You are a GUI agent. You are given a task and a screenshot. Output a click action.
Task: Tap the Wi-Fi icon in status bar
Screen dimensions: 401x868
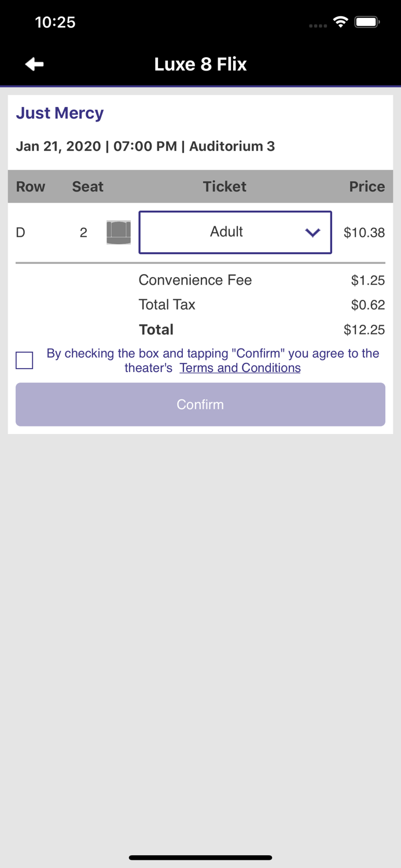(x=340, y=21)
